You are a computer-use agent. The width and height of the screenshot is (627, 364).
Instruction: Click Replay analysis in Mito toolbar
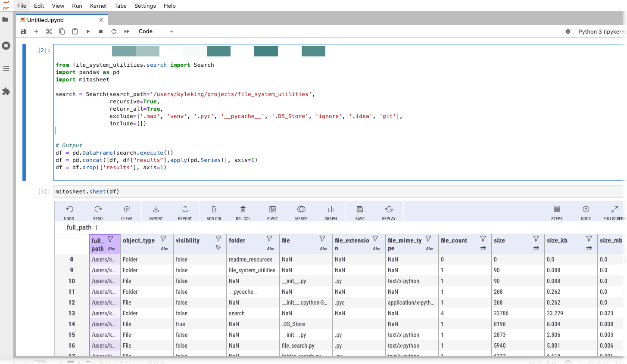[x=389, y=213]
